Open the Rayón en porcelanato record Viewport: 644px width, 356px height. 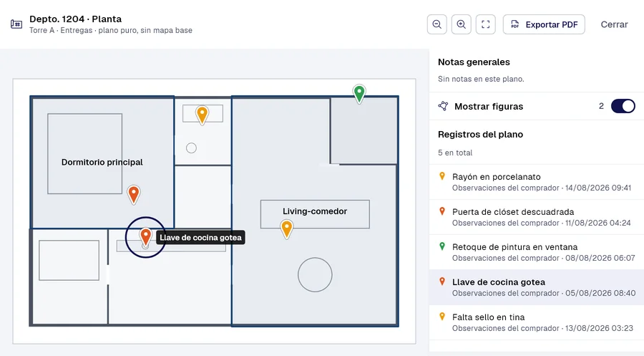pos(537,182)
